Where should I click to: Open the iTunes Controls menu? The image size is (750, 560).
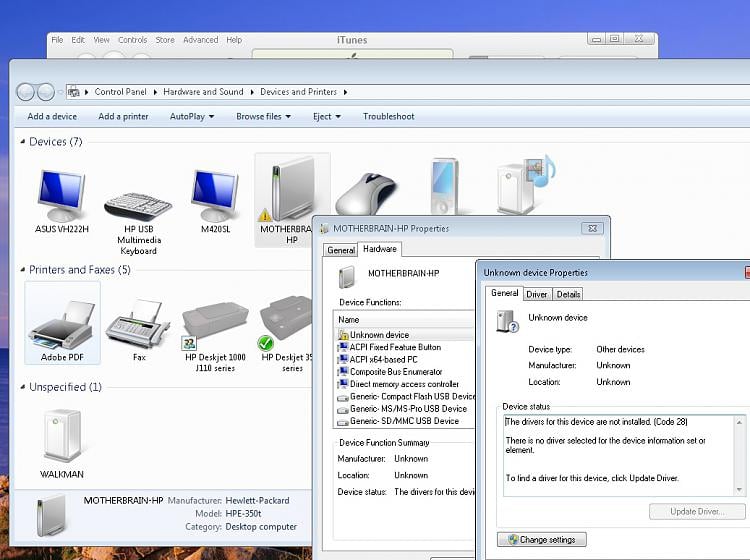pyautogui.click(x=132, y=40)
